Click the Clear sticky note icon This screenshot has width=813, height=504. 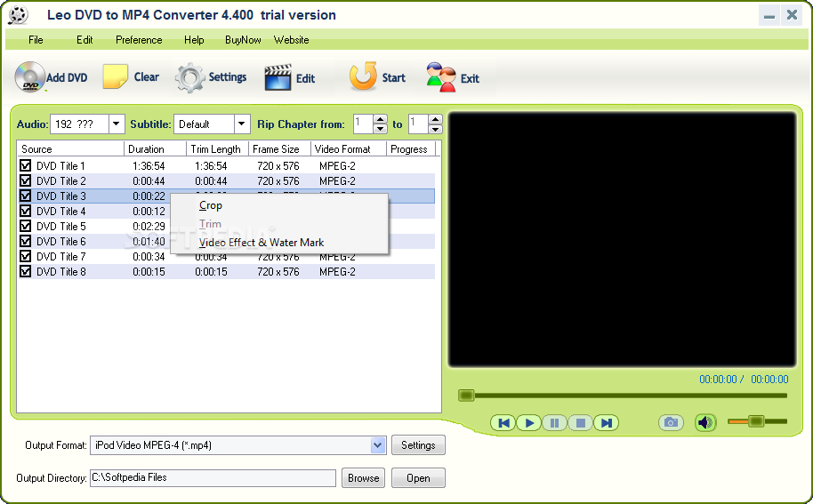(x=115, y=77)
